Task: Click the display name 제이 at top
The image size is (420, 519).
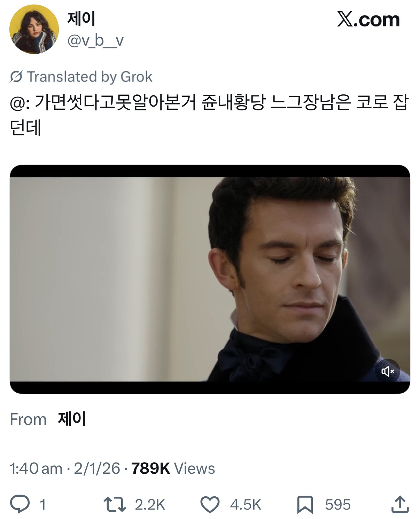Action: coord(81,18)
